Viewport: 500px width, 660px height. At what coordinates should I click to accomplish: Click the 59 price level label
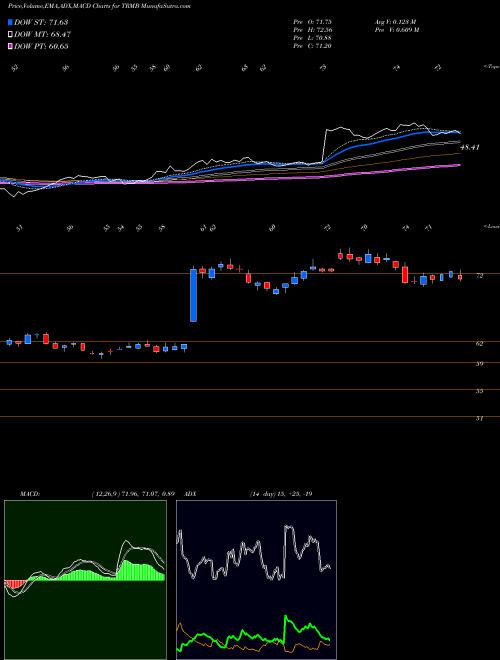tap(479, 364)
